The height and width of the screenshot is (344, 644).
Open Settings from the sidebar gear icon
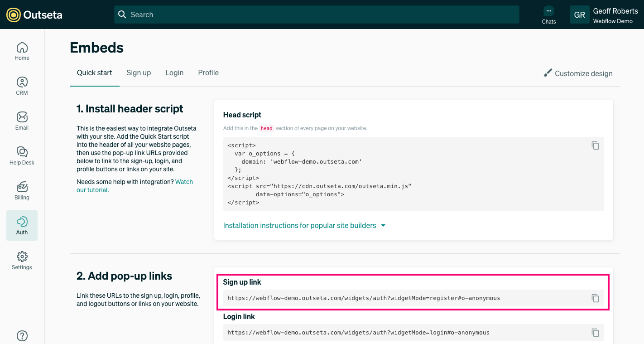(x=22, y=260)
